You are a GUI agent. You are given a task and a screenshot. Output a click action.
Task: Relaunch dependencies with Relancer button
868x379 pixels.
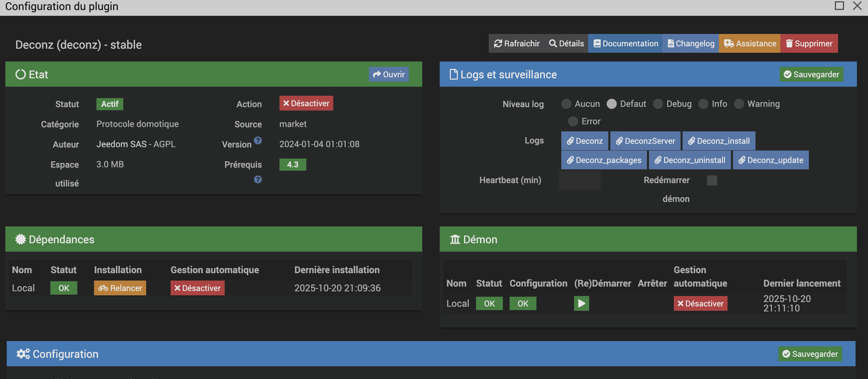[x=120, y=288]
